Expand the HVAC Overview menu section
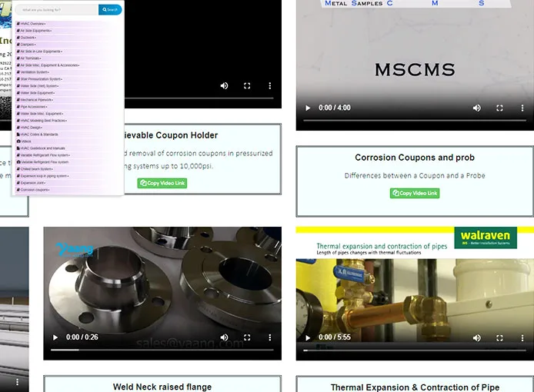The width and height of the screenshot is (534, 392). coord(33,24)
